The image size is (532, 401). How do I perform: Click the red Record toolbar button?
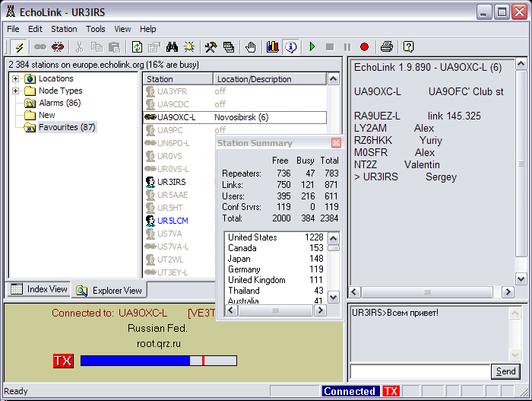click(364, 47)
